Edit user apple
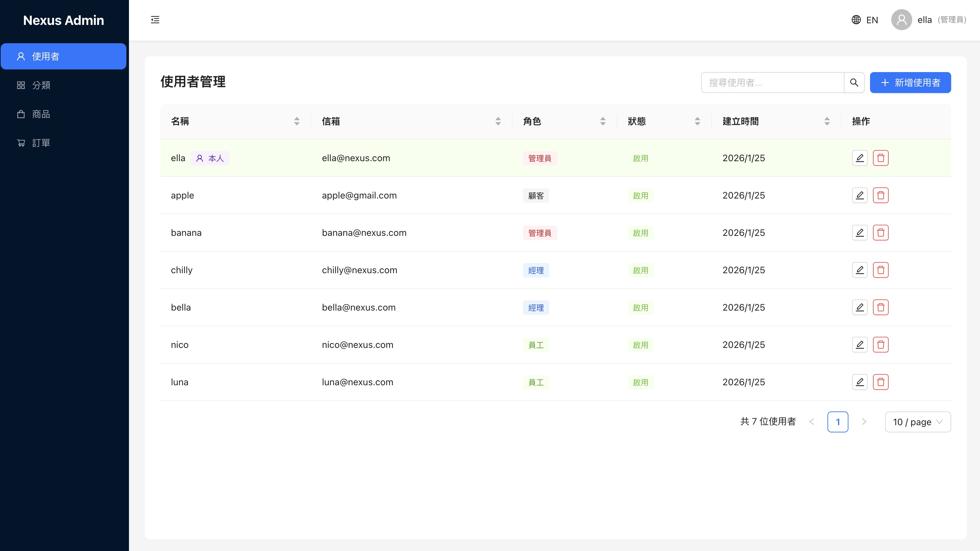Screen dimensions: 980x551 [860, 195]
